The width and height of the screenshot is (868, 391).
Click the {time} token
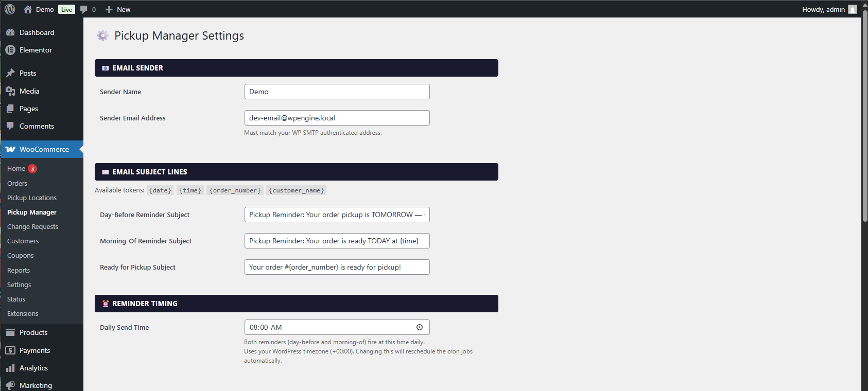(x=190, y=190)
